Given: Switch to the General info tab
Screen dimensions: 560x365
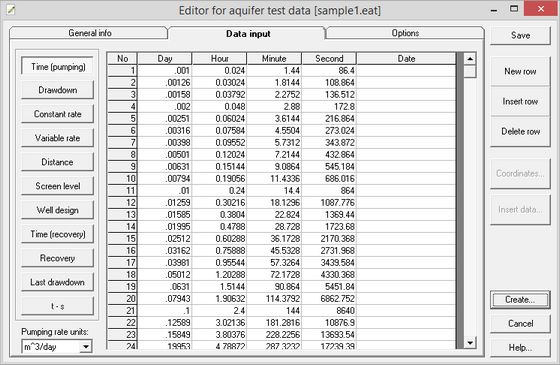Looking at the screenshot, I should (90, 33).
